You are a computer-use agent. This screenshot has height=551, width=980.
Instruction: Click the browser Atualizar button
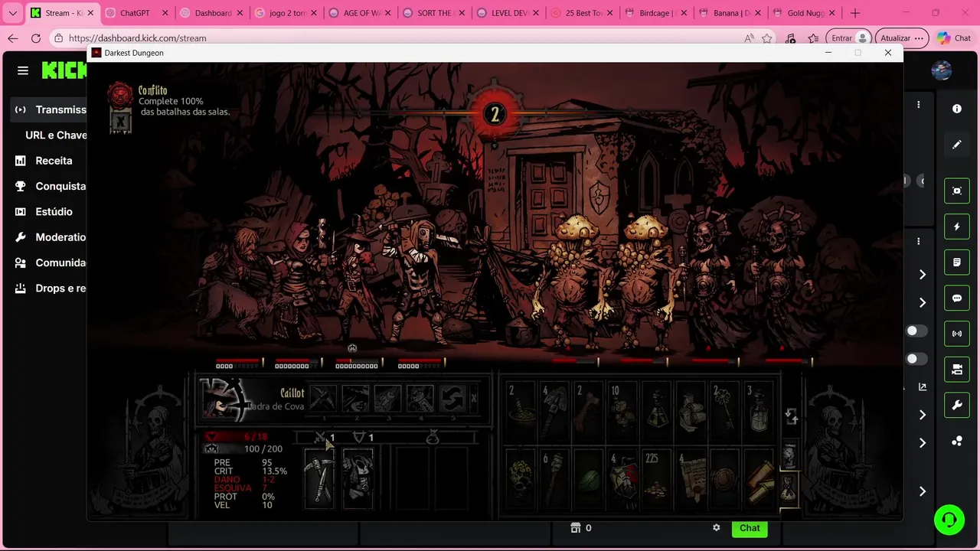click(x=902, y=38)
